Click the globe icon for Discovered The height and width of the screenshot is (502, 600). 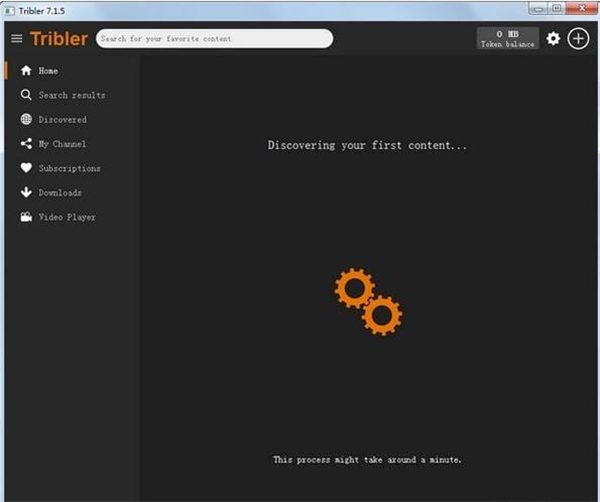click(26, 120)
